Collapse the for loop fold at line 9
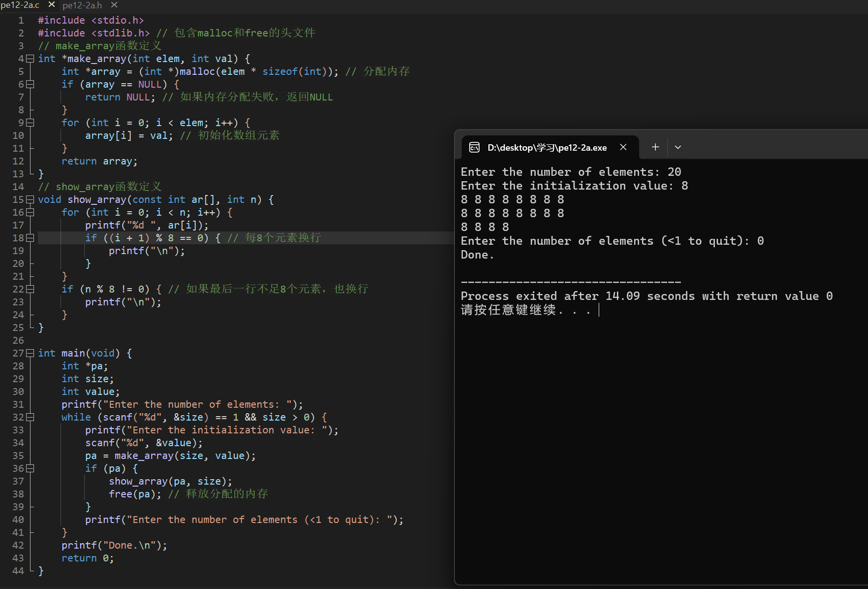868x589 pixels. point(30,123)
